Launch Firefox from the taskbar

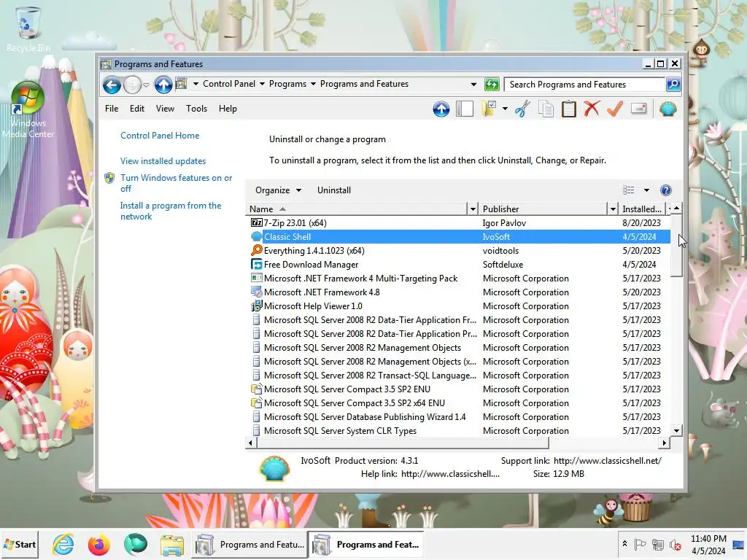click(99, 544)
